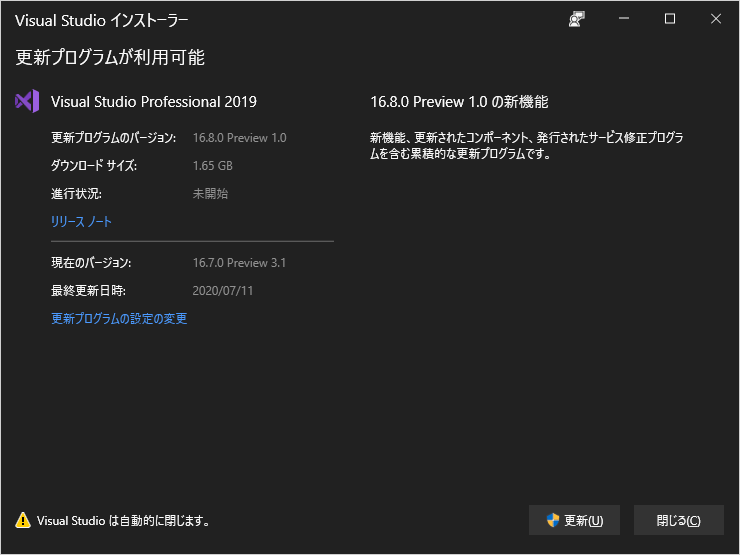Click Visual Studio Professional 2019 product title
Screen dimensions: 740x555
coord(154,101)
